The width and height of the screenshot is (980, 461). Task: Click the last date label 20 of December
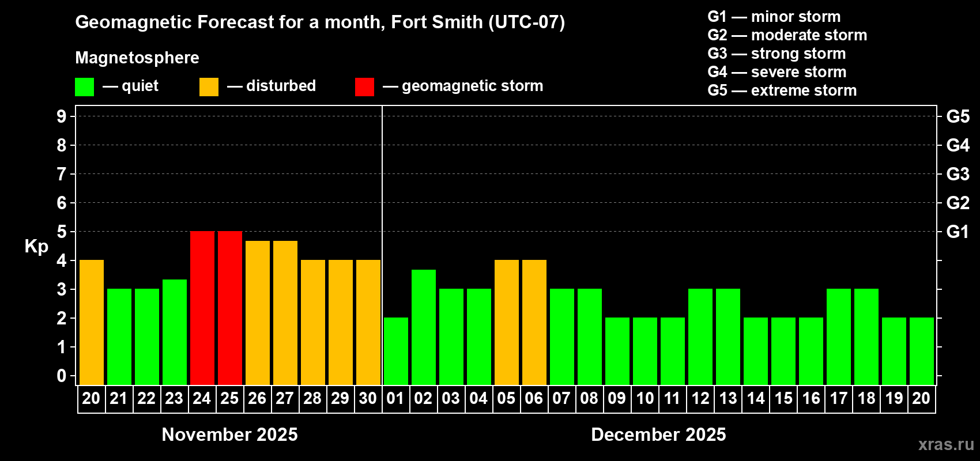[921, 399]
